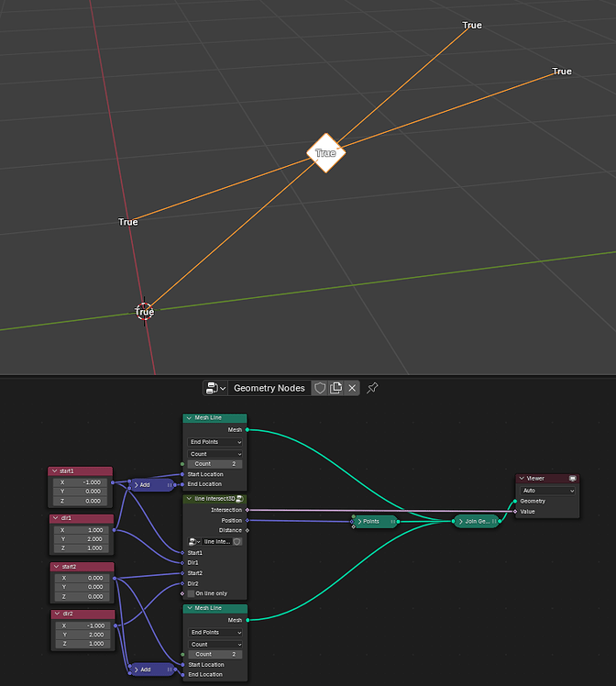Expand the collapsed Points node
Screen dimensions: 616x686
click(x=360, y=522)
